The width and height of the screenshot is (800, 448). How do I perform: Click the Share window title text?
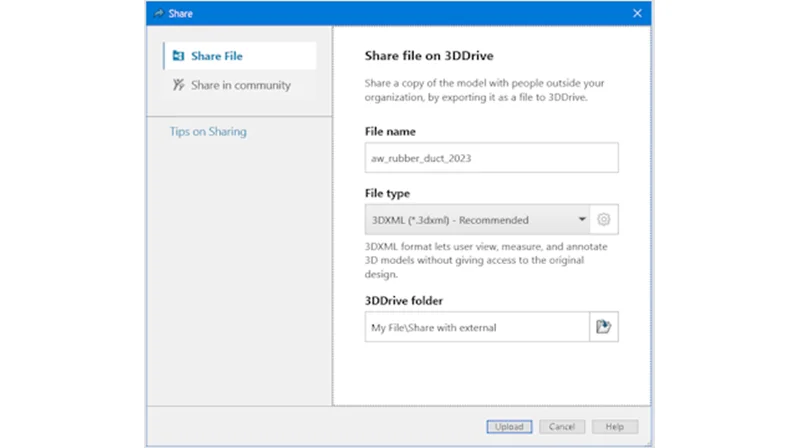tap(181, 13)
